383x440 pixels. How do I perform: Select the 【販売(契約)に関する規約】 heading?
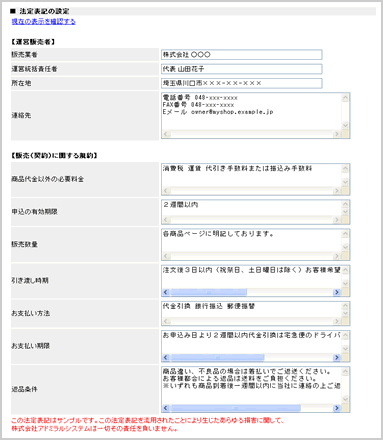point(54,155)
